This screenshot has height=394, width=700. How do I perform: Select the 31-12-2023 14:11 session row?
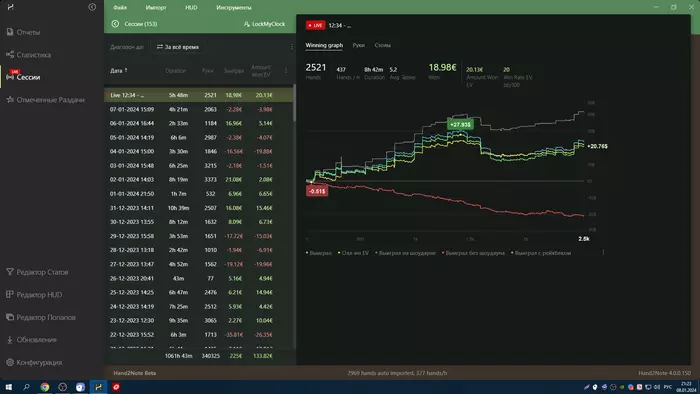click(199, 208)
